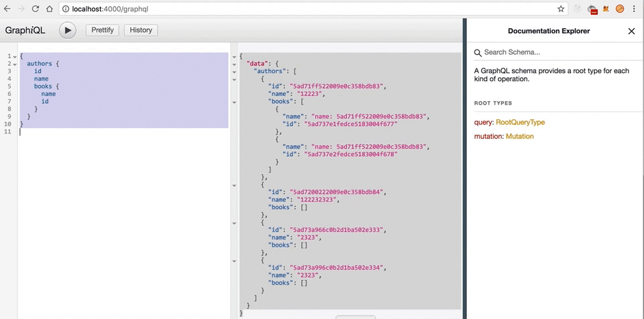Focus the Search Schema field
The width and height of the screenshot is (644, 319).
pyautogui.click(x=559, y=52)
